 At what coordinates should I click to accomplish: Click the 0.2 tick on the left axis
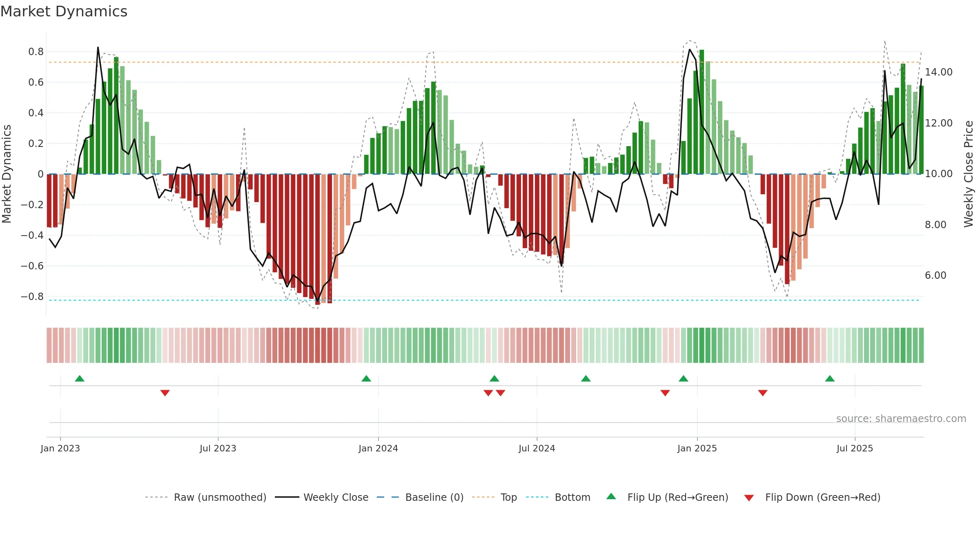[36, 144]
